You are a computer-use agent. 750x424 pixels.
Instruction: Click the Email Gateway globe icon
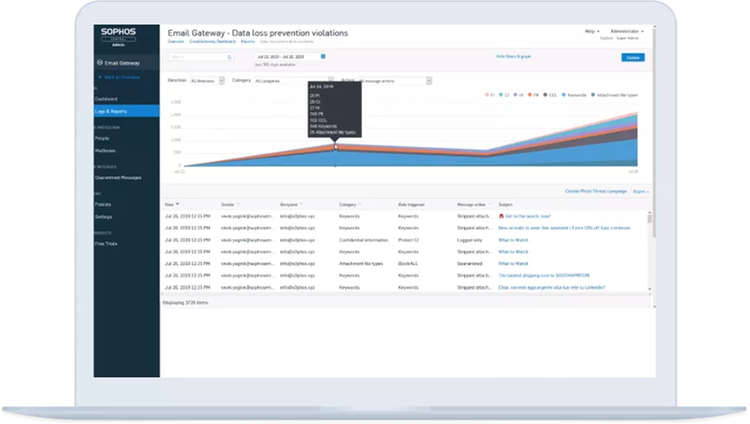click(x=99, y=63)
